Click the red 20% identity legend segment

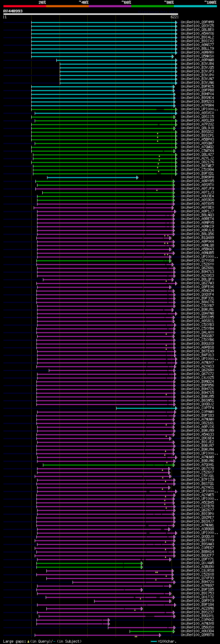click(x=24, y=6)
